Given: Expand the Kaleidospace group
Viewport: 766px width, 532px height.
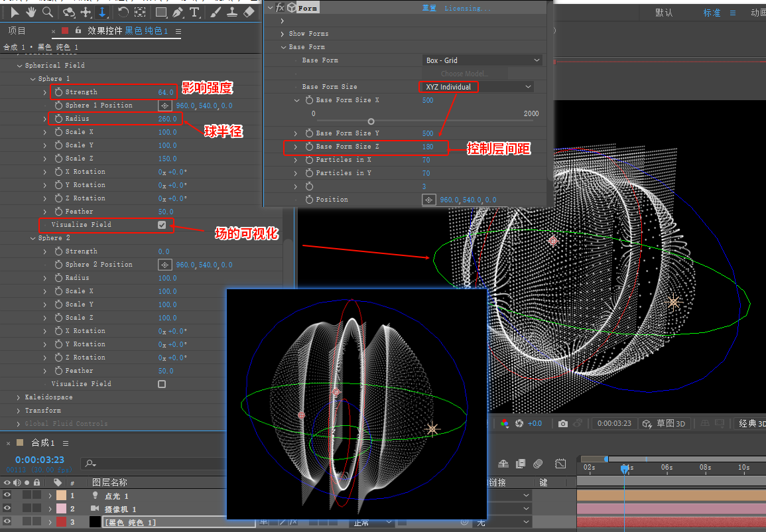Looking at the screenshot, I should (19, 397).
